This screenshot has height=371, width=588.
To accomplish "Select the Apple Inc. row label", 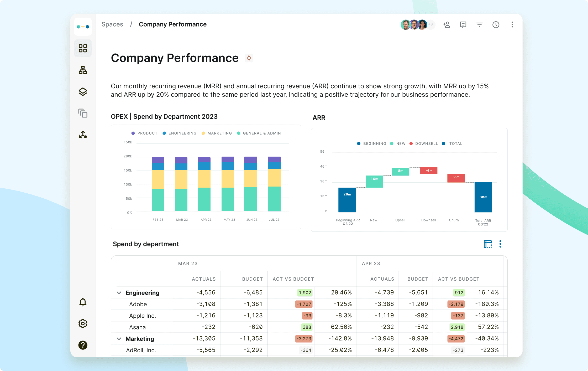I will click(143, 316).
